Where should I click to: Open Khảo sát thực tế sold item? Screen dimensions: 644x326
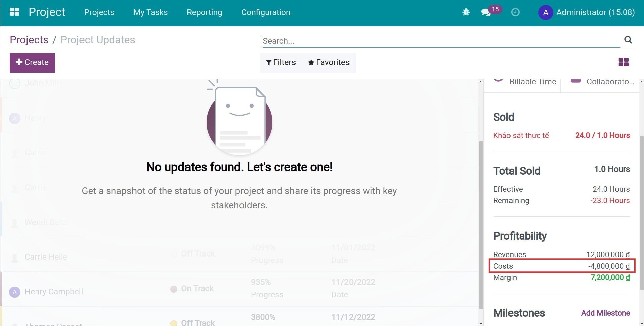click(521, 135)
